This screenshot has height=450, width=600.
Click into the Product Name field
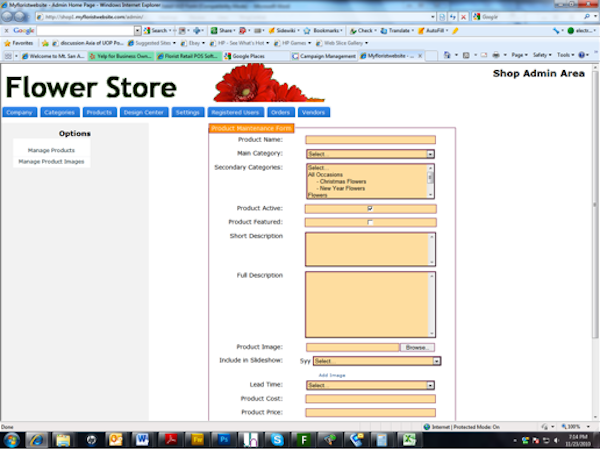370,140
